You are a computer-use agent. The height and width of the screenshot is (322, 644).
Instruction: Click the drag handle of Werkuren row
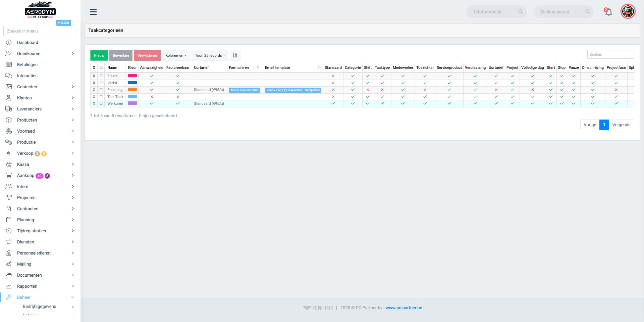pyautogui.click(x=94, y=103)
